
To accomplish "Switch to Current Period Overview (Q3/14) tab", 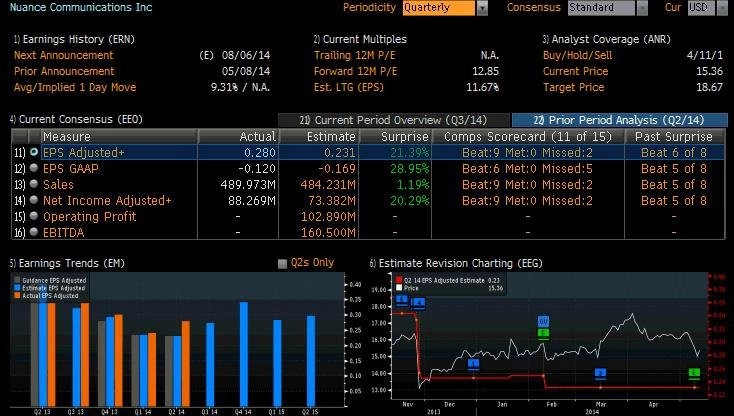I will [x=394, y=120].
